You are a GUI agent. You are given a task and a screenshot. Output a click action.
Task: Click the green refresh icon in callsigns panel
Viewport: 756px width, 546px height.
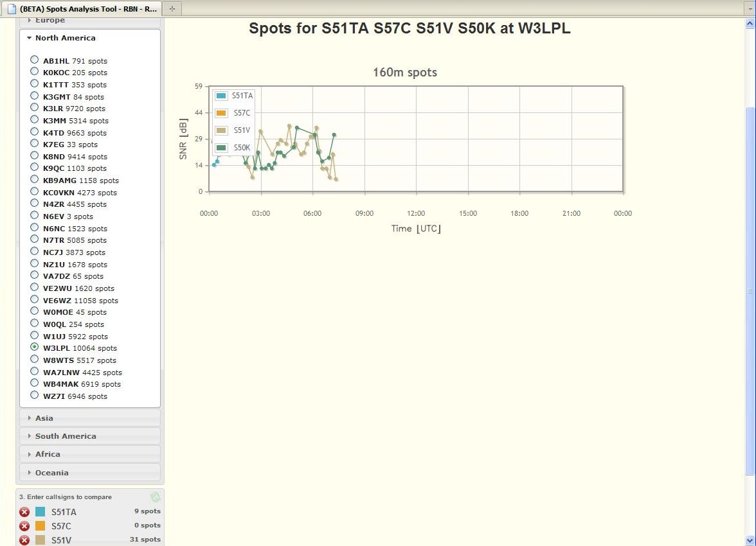(x=155, y=497)
